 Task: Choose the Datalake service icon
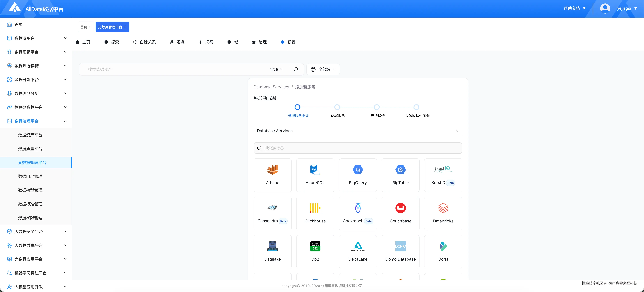[272, 246]
